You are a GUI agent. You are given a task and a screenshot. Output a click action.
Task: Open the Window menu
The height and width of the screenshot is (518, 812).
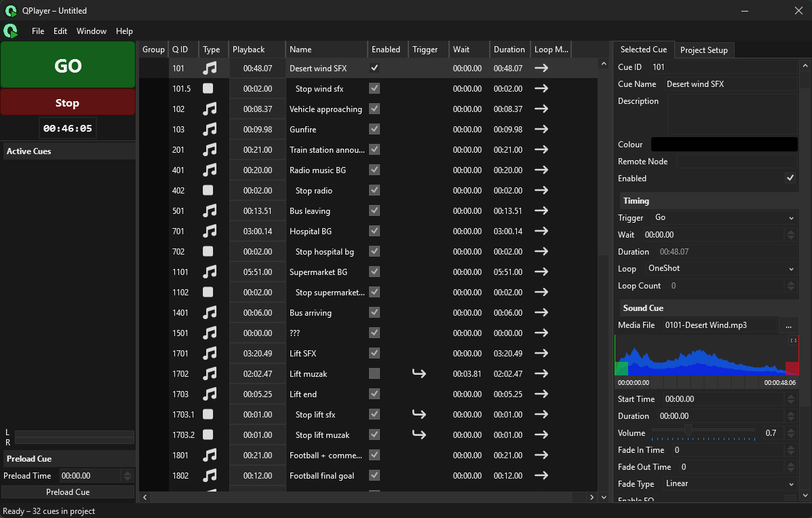click(x=91, y=31)
